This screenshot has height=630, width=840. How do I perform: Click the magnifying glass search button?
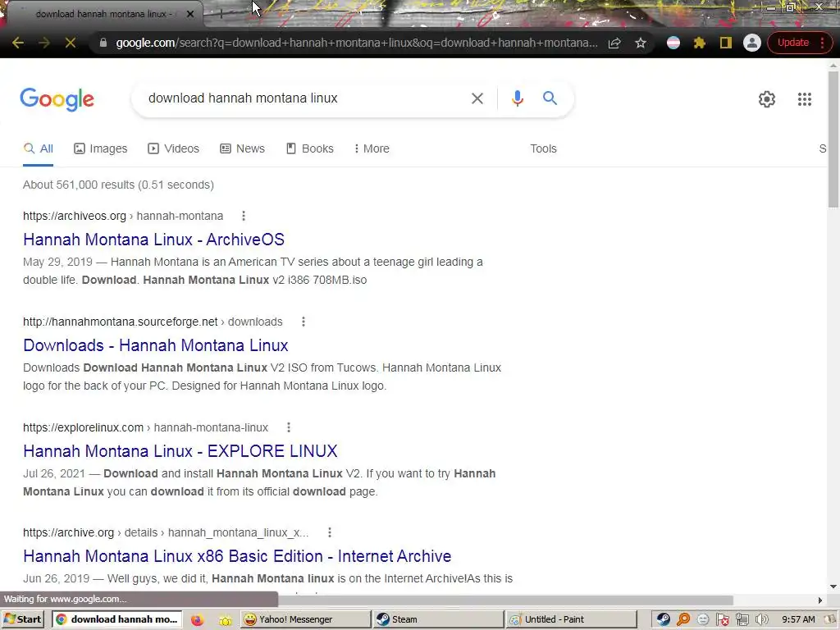(x=550, y=98)
